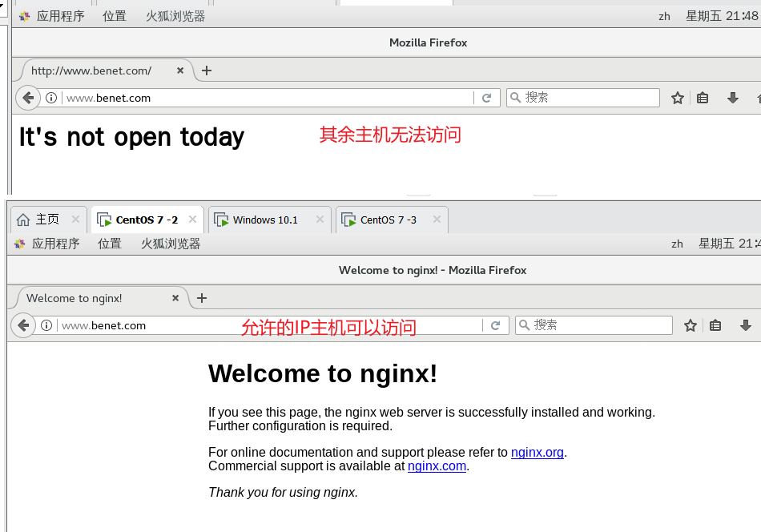Close the Windows 10.1 VM tab
Viewport: 761px width, 532px height.
(x=320, y=220)
